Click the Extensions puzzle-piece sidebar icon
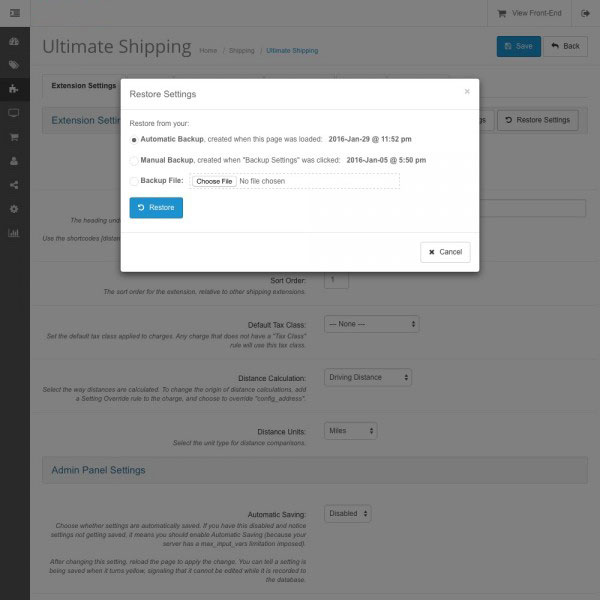600x600 pixels. pyautogui.click(x=14, y=89)
